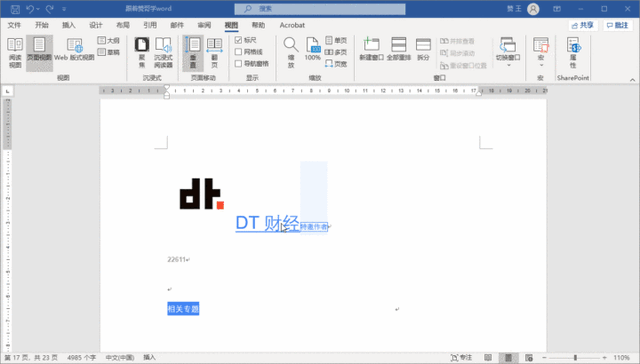Open the DT 财经 hyperlink
The image size is (640, 364).
(x=267, y=223)
